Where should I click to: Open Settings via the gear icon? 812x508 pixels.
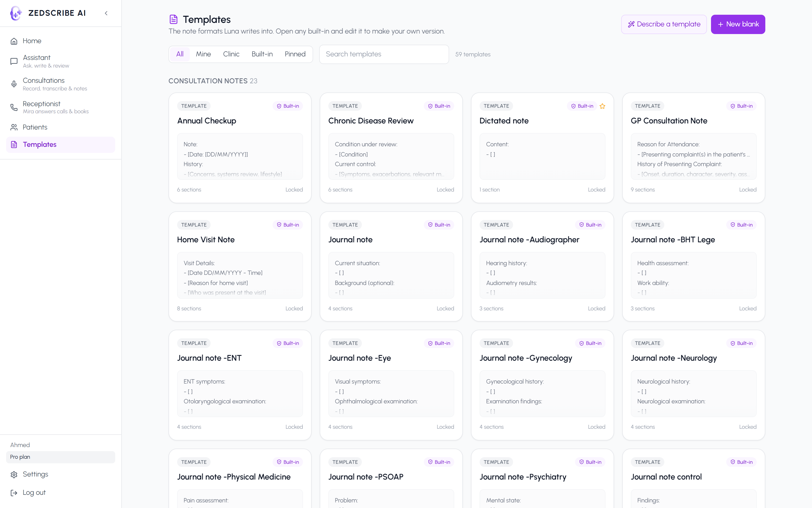14,474
